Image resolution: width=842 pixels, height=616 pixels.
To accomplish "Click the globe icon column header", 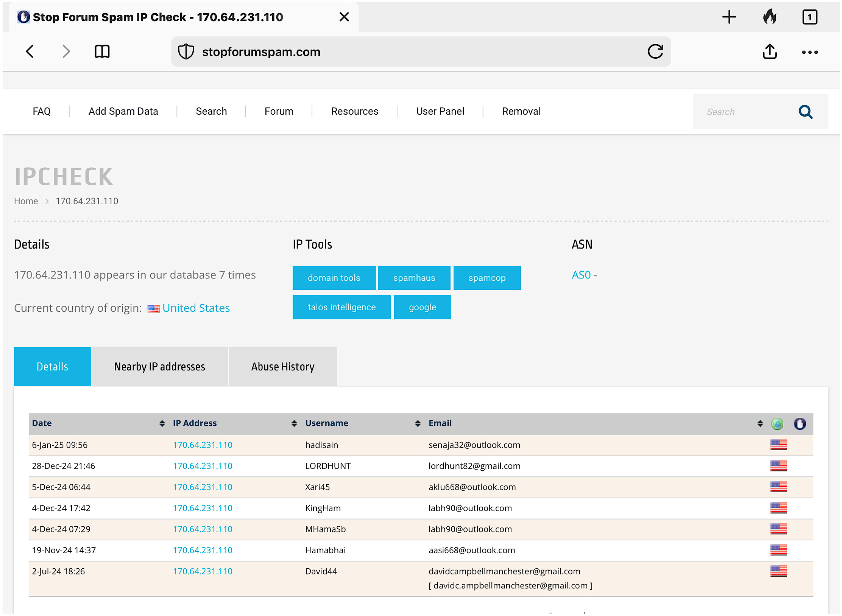I will [777, 424].
